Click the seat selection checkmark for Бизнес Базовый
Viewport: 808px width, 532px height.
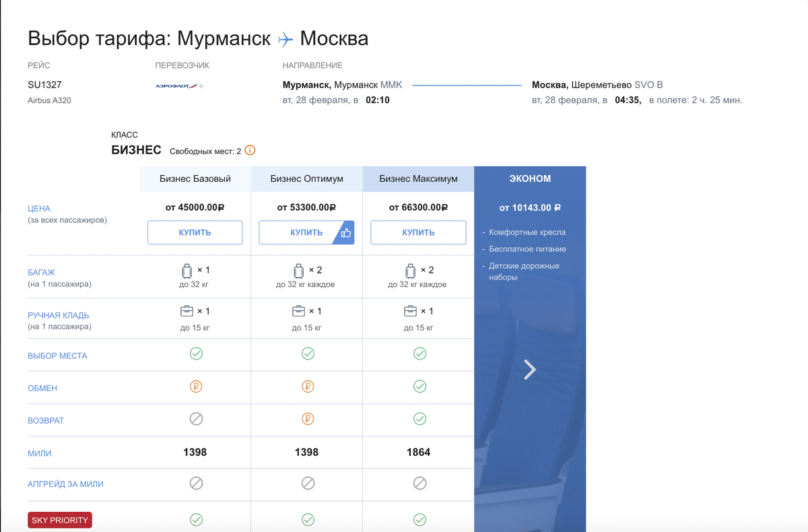196,354
